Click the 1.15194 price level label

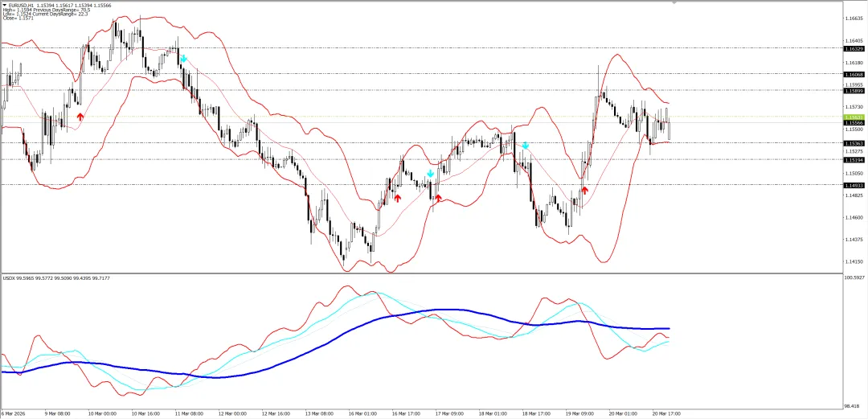click(854, 159)
